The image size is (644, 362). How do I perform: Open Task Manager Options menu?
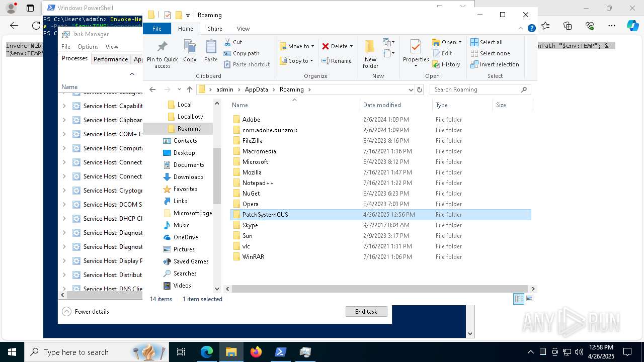pyautogui.click(x=88, y=47)
